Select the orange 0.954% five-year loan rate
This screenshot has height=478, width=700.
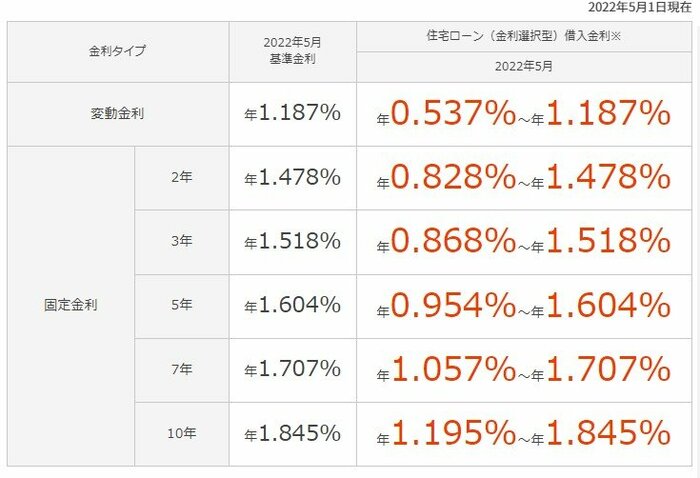[451, 306]
